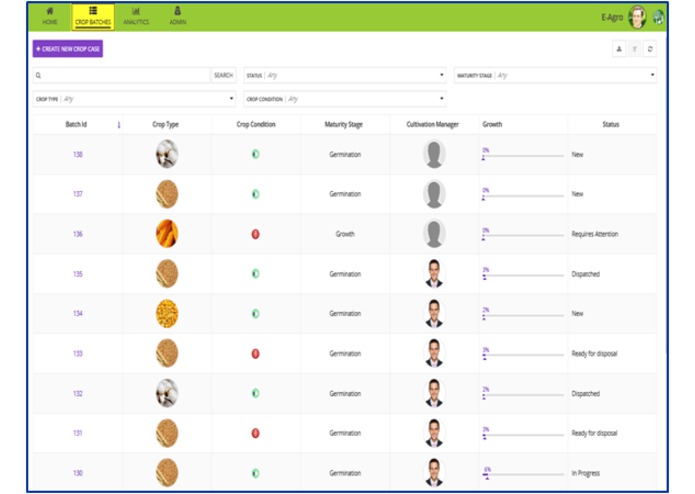Click grain crop icon for batch 137
This screenshot has width=695, height=494.
pos(167,194)
